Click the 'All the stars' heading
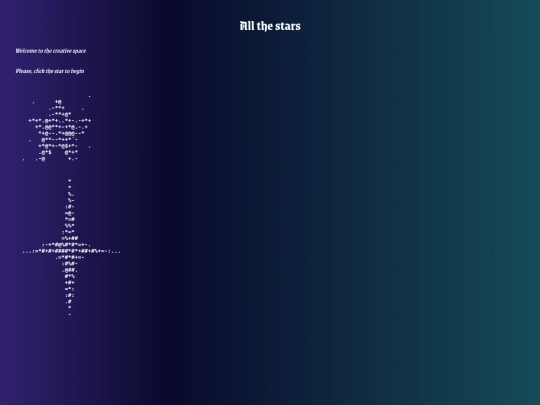 click(x=270, y=26)
